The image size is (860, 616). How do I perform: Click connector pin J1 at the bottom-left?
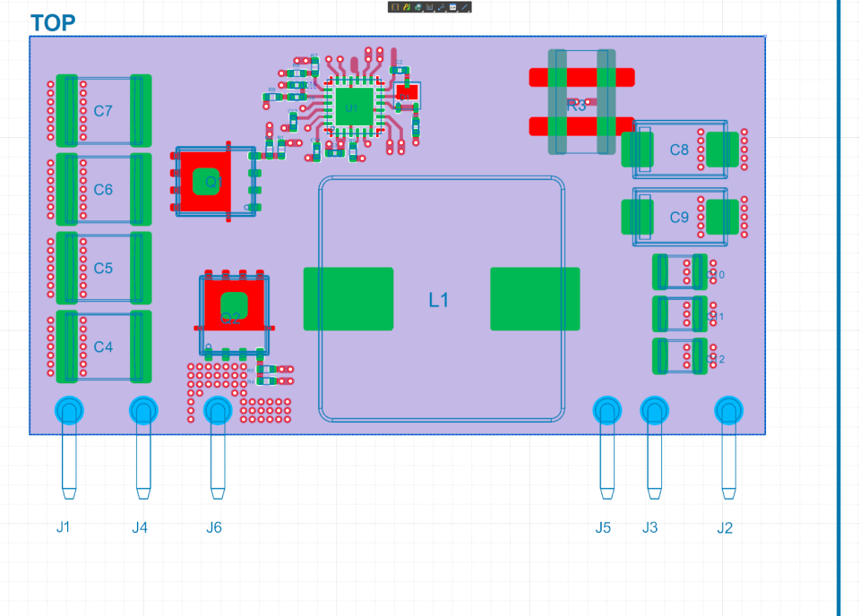69,411
